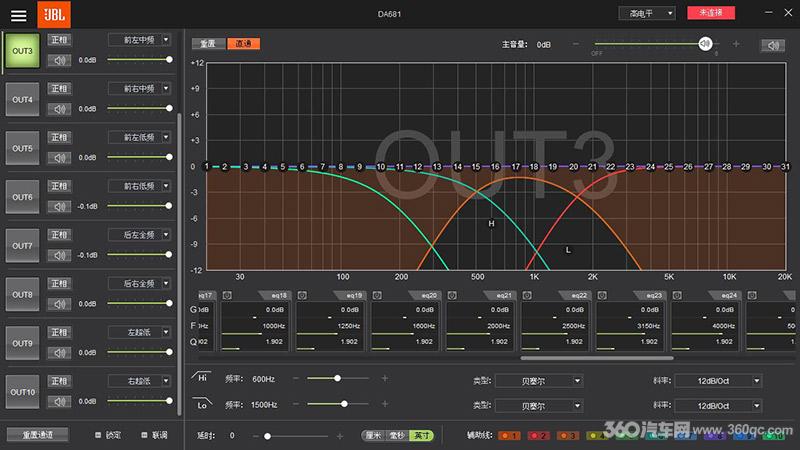Toggle OUT5 phase 正相 button

[x=59, y=137]
